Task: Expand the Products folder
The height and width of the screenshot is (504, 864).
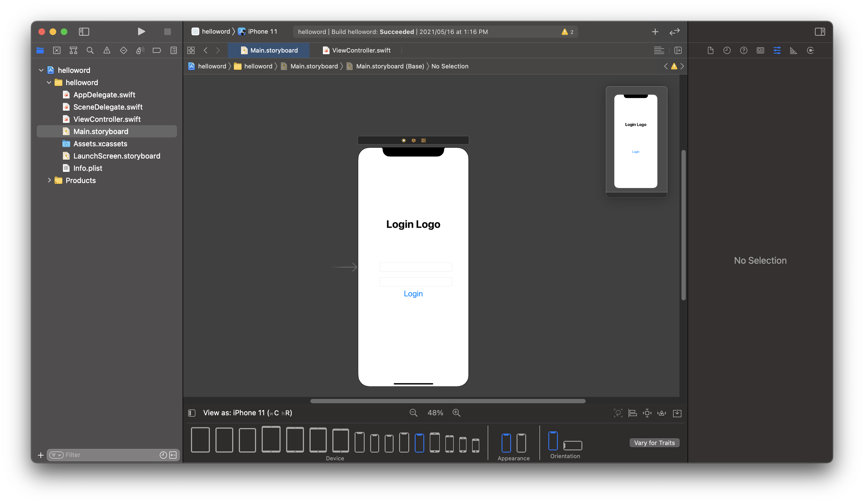Action: 49,180
